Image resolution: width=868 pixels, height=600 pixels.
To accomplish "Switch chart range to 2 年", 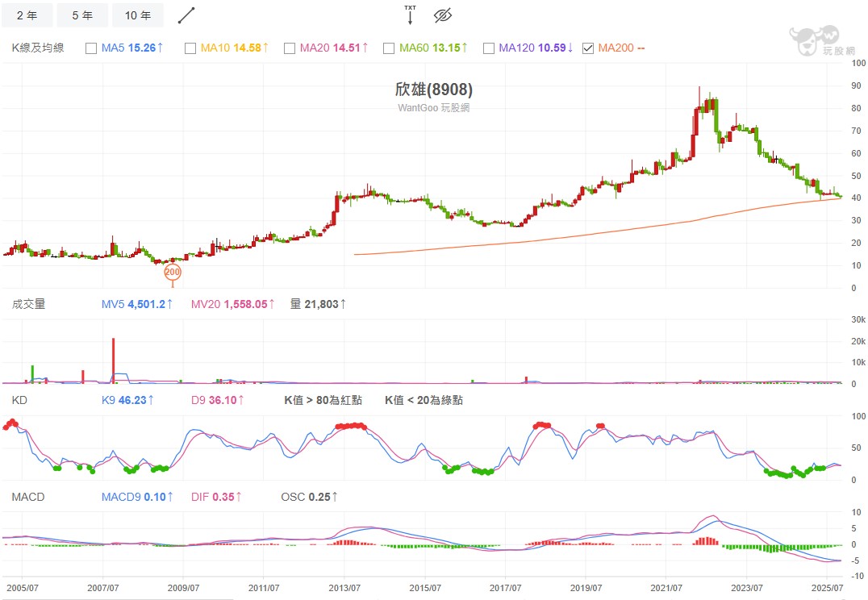I will (x=27, y=15).
